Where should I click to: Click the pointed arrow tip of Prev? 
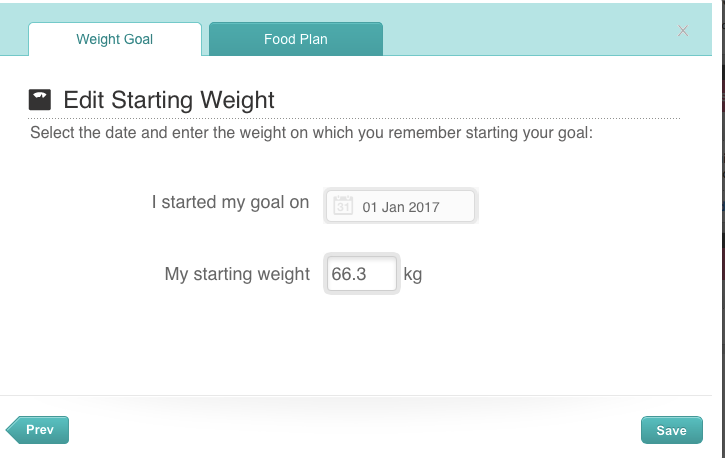10,430
